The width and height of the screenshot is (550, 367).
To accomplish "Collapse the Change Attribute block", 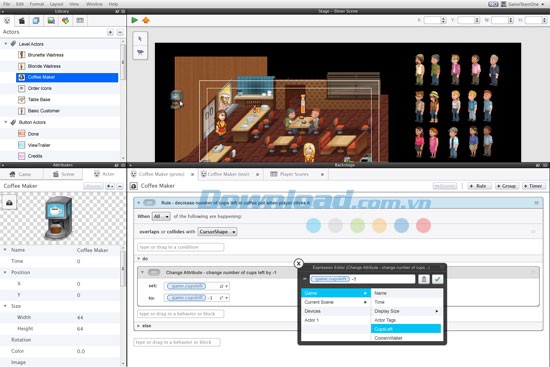I will pyautogui.click(x=142, y=272).
